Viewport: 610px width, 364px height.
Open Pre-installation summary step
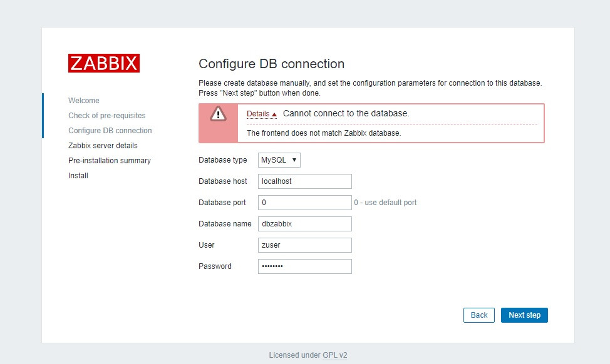(x=110, y=161)
